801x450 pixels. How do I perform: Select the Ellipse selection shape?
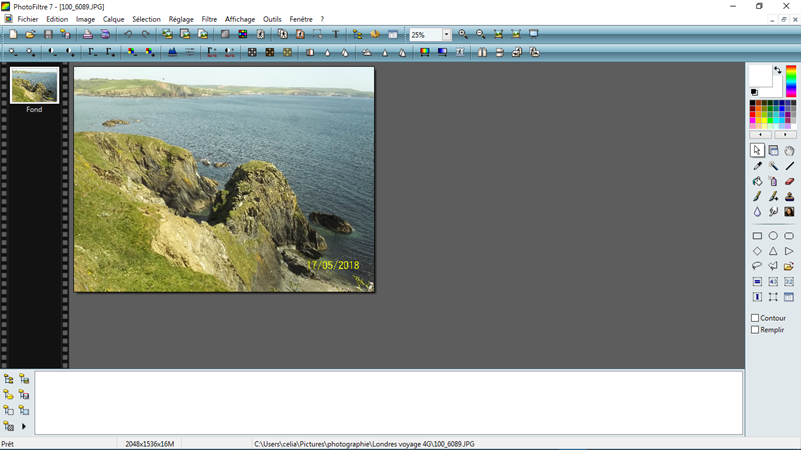[x=773, y=237]
